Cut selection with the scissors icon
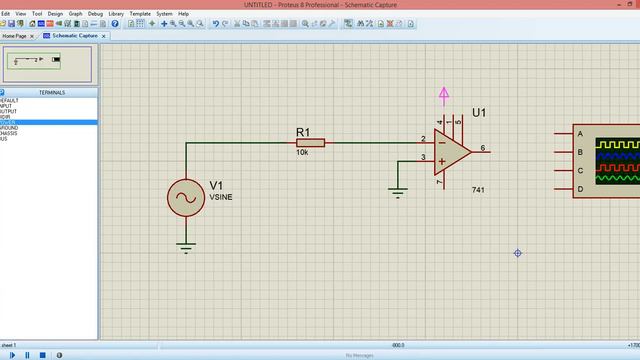 pos(237,24)
